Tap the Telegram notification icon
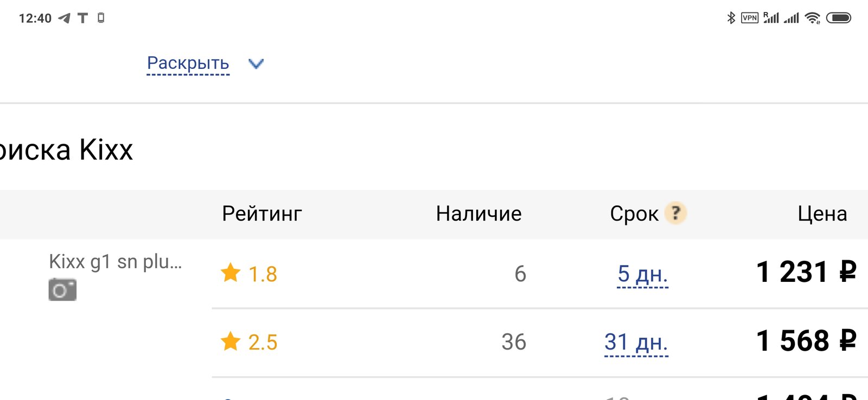The image size is (868, 400). (x=64, y=18)
